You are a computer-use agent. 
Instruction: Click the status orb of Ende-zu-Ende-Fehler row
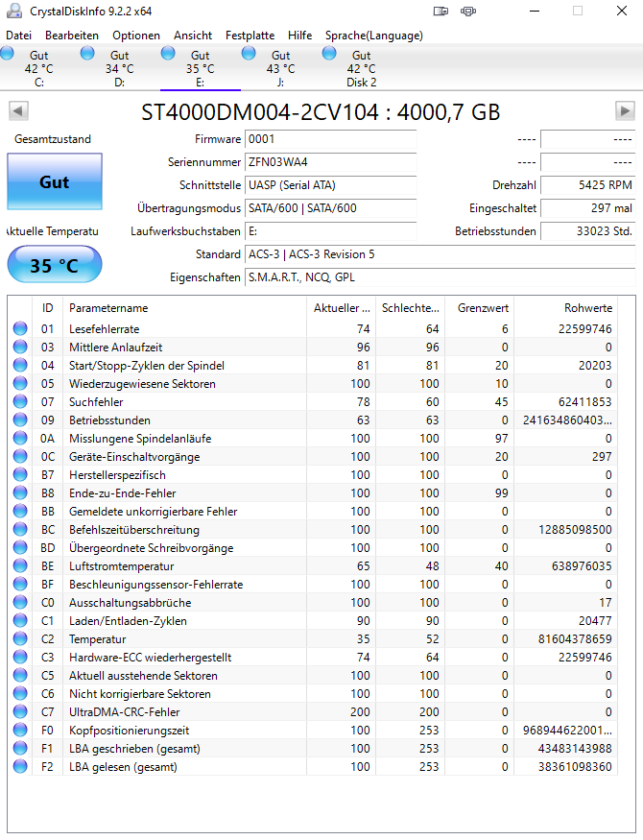coord(20,492)
